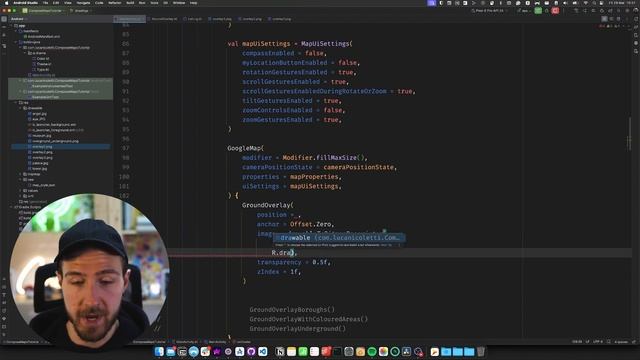Viewport: 640px width, 360px height.
Task: Select Gradle Scripts node in project tree
Action: tap(28, 207)
